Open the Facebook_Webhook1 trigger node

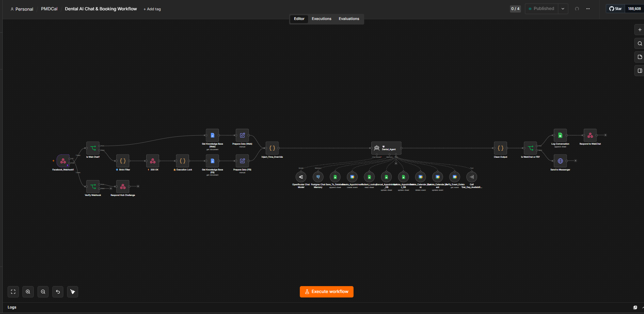(63, 161)
